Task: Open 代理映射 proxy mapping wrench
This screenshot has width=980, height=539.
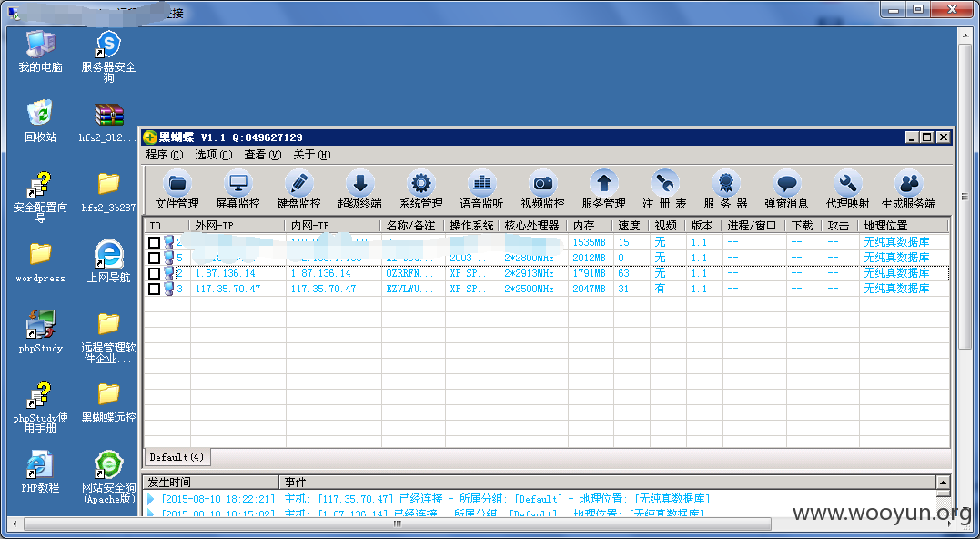Action: click(847, 190)
